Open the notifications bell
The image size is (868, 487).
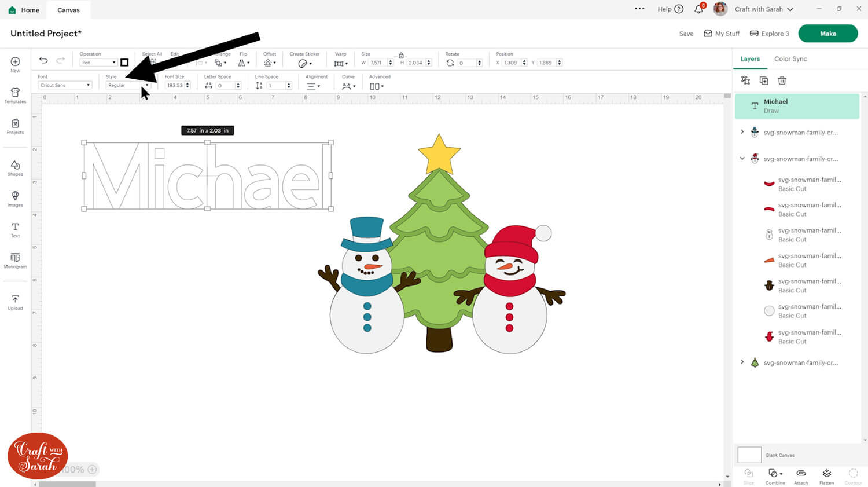pos(699,9)
